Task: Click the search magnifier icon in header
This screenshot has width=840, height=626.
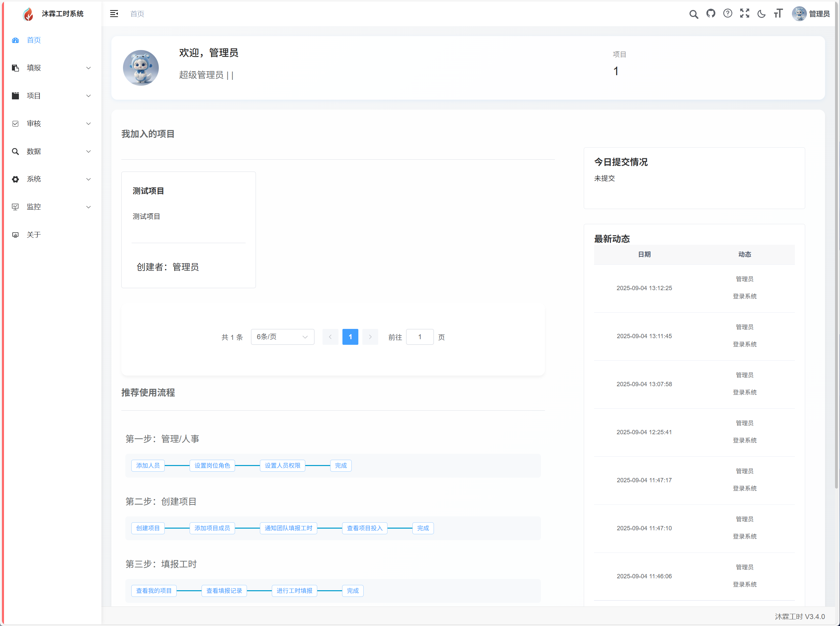Action: 693,14
